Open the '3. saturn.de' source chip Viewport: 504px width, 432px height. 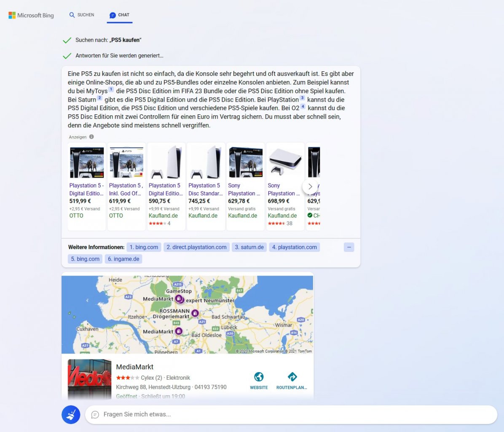tap(249, 247)
